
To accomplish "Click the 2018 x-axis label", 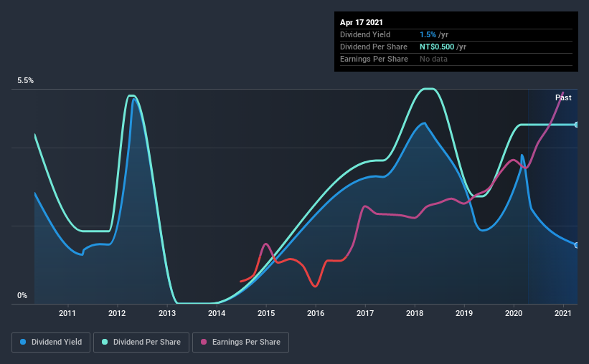I will (x=415, y=313).
